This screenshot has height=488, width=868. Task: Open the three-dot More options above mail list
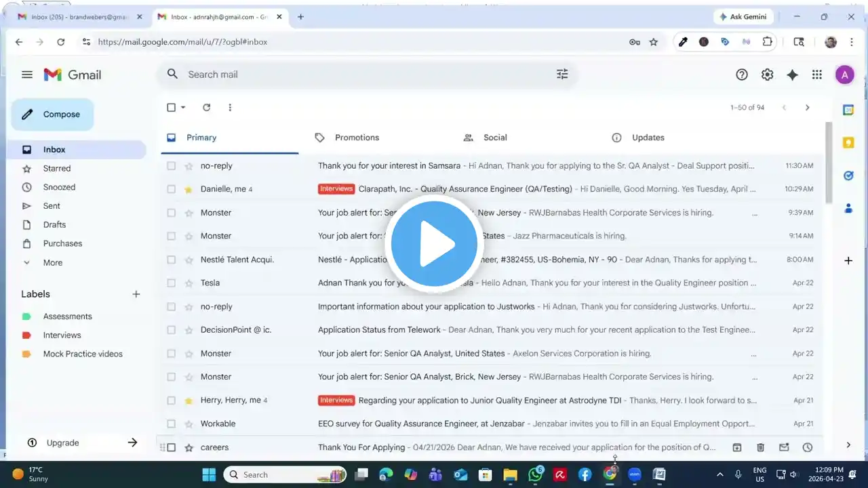coord(230,107)
